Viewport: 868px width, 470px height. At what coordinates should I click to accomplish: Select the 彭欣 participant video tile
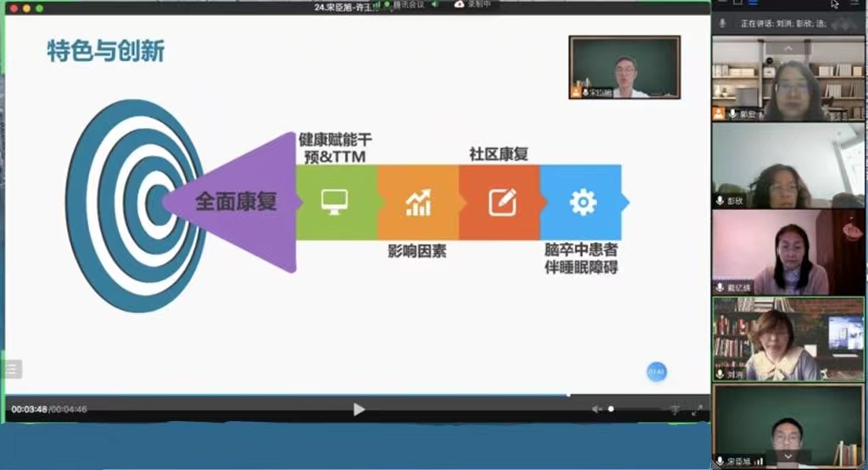tap(788, 166)
